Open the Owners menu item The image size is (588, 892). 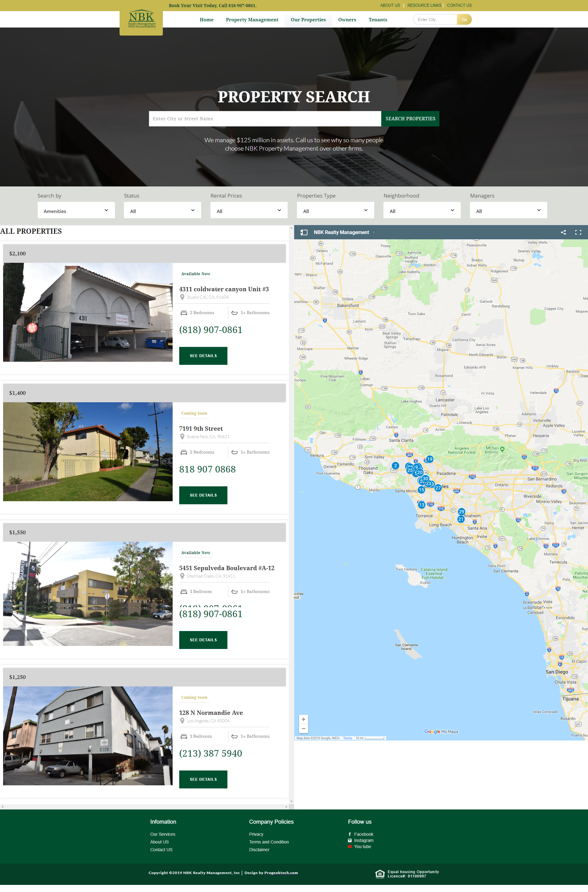(347, 20)
